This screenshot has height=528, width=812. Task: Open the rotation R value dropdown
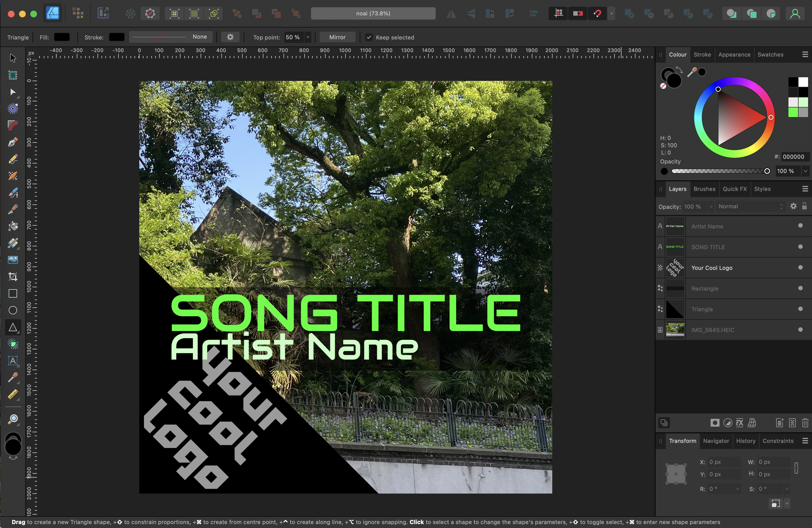tap(738, 489)
